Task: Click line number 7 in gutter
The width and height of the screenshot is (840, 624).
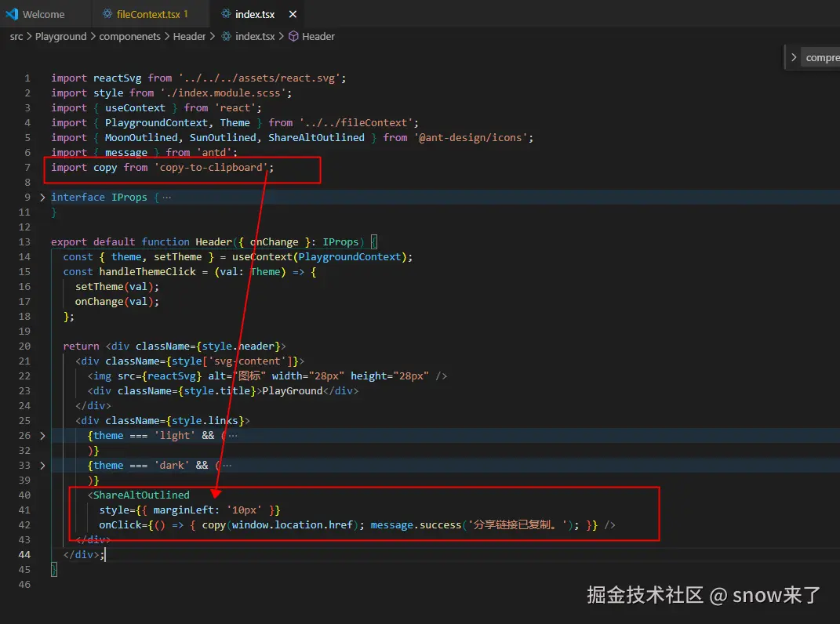Action: click(27, 167)
